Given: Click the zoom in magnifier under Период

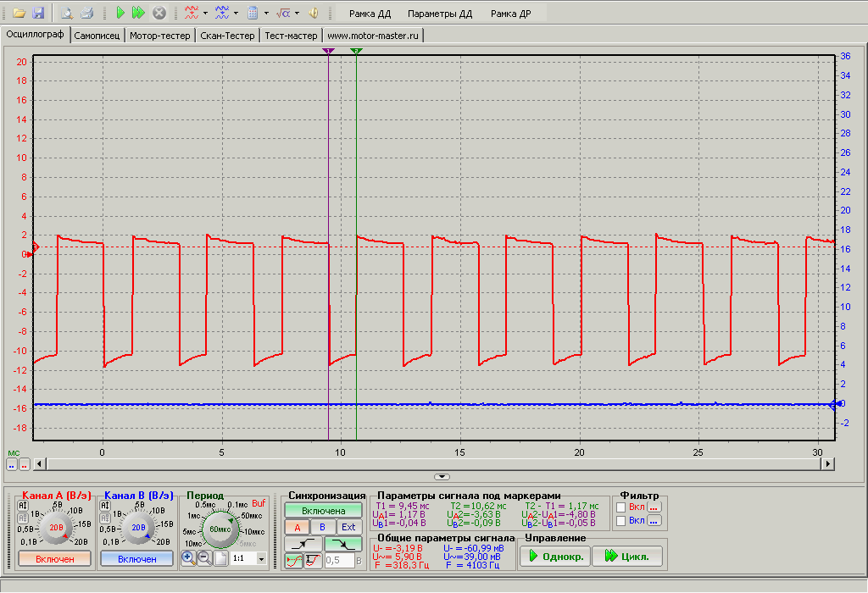Looking at the screenshot, I should click(x=188, y=558).
